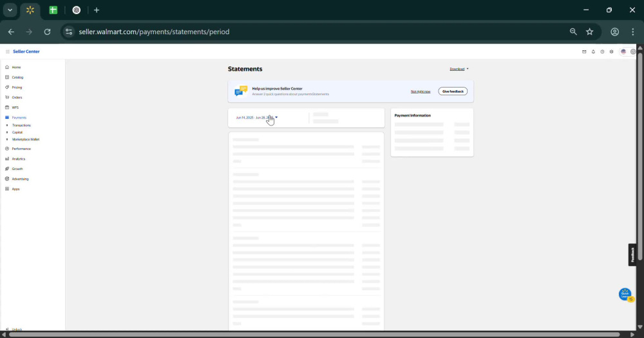Open settings gear in Seller Center header

[x=612, y=52]
